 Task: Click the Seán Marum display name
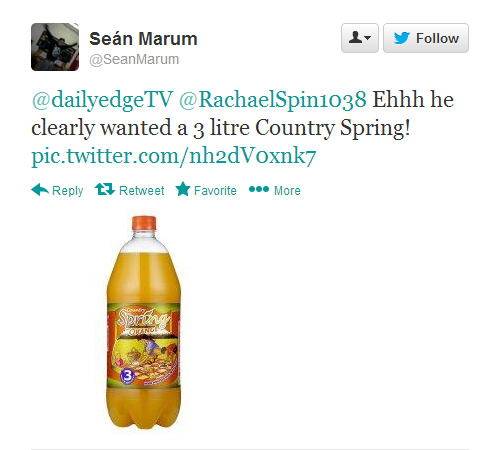[x=143, y=39]
